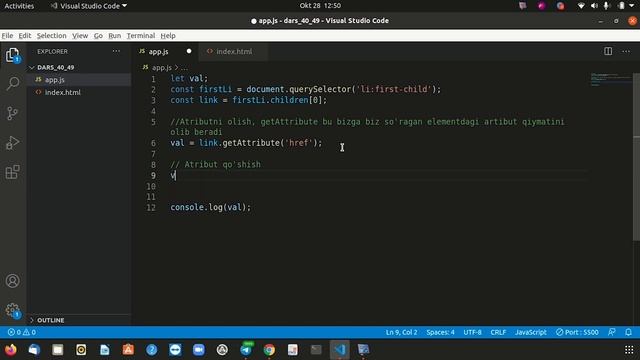Split the editor to the right
Image resolution: width=640 pixels, height=360 pixels.
click(608, 51)
